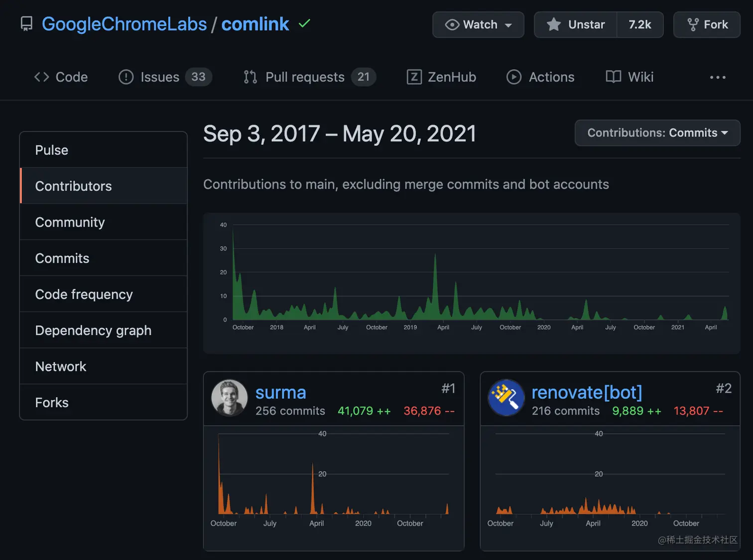The height and width of the screenshot is (560, 753).
Task: Open the GoogleChromeLabs organization link
Action: (x=125, y=24)
